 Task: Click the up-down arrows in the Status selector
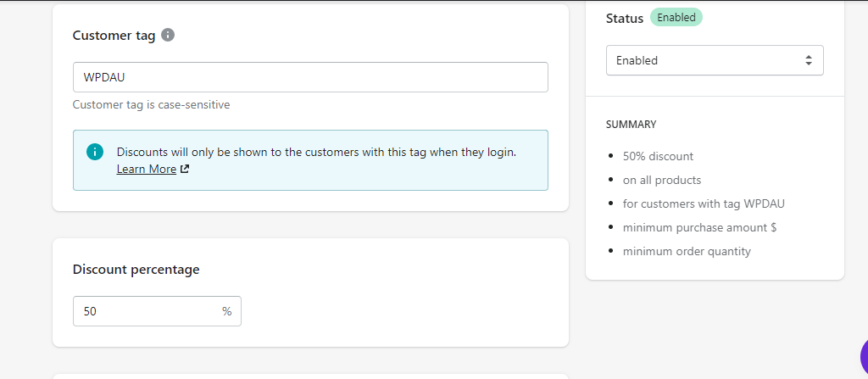click(808, 60)
